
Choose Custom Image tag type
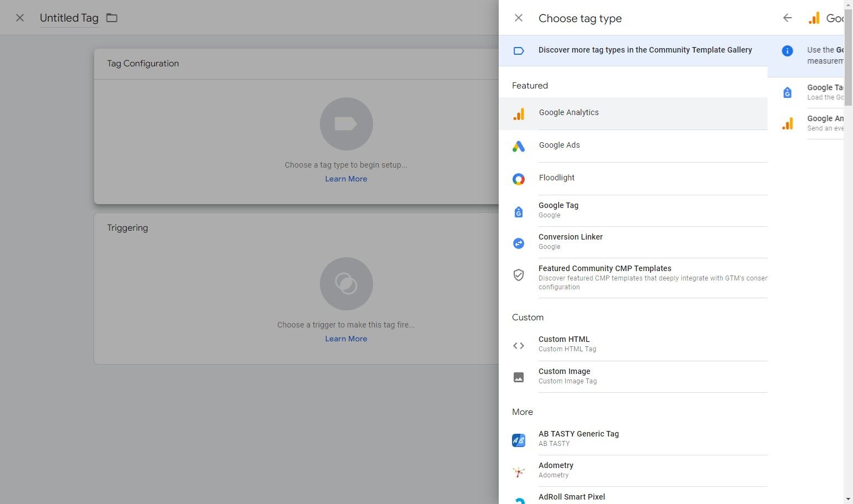pyautogui.click(x=633, y=377)
